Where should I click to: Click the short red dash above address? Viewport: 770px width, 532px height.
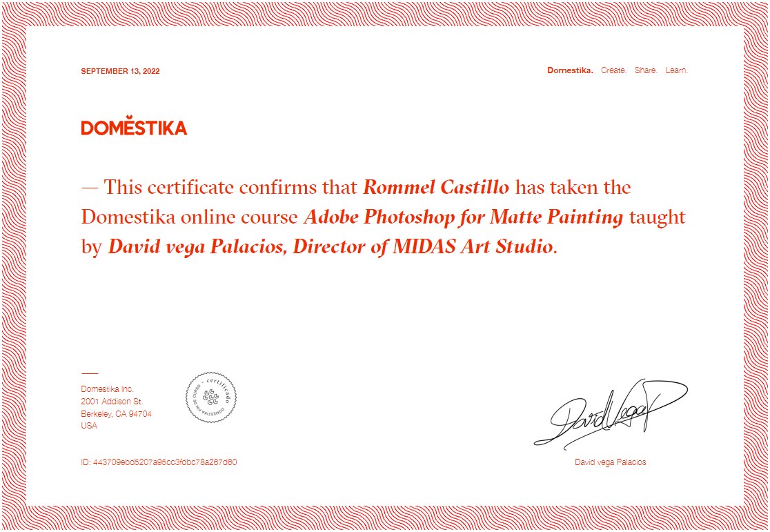(90, 373)
